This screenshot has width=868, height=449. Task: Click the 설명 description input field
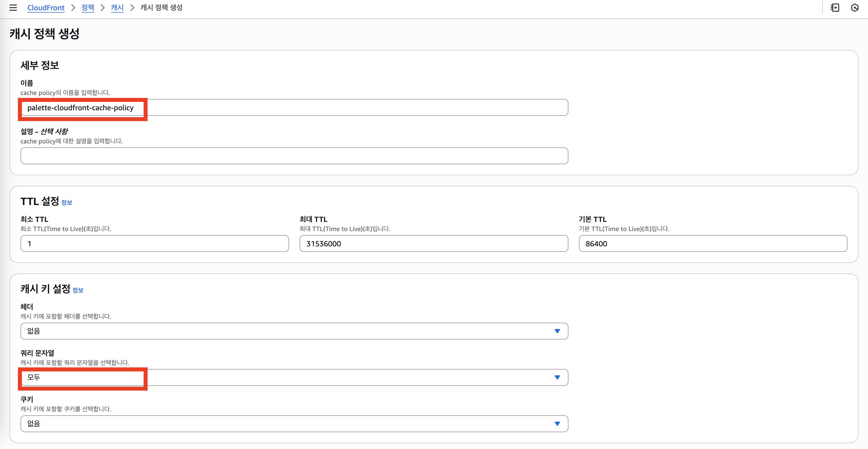(x=294, y=156)
